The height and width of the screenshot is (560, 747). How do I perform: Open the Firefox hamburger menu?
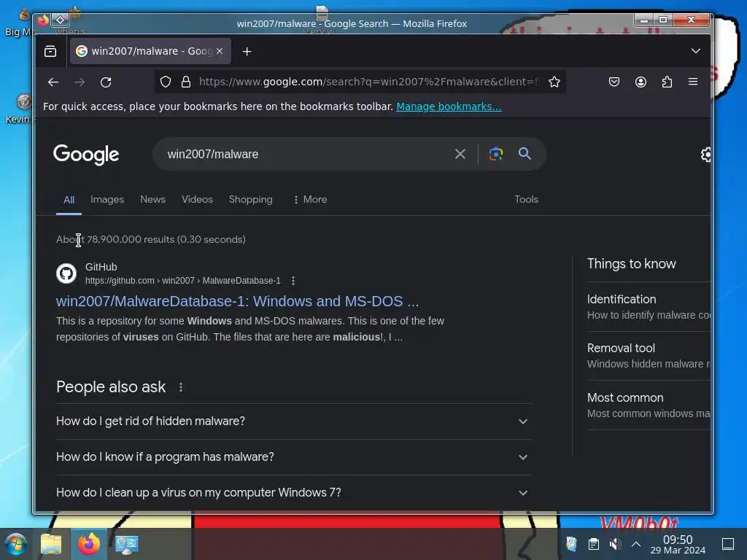point(693,82)
